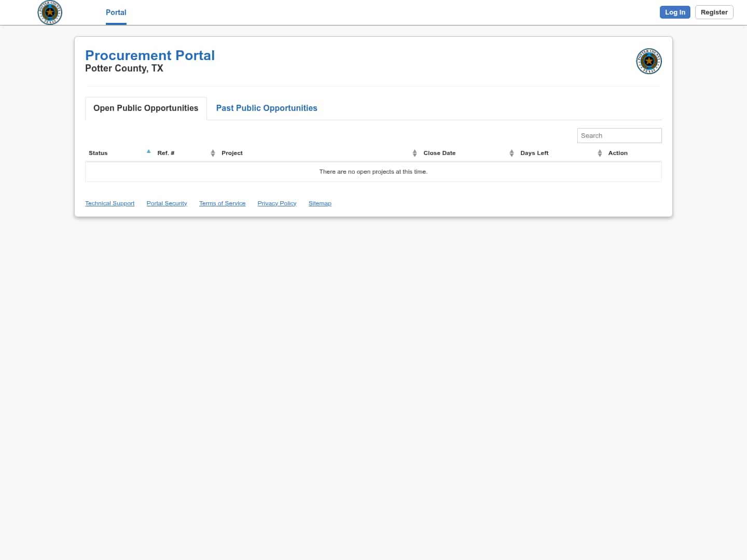Image resolution: width=747 pixels, height=560 pixels.
Task: Open the Sitemap link
Action: pos(320,203)
